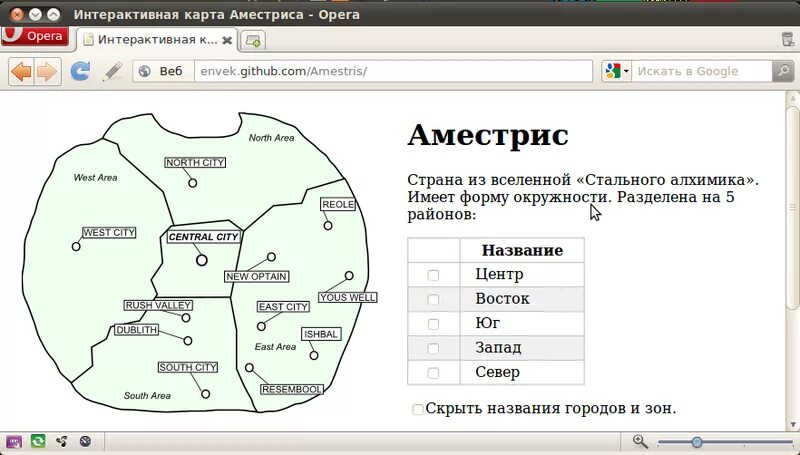Click the NEW OPTAIN label on map
The height and width of the screenshot is (455, 800).
pos(257,276)
